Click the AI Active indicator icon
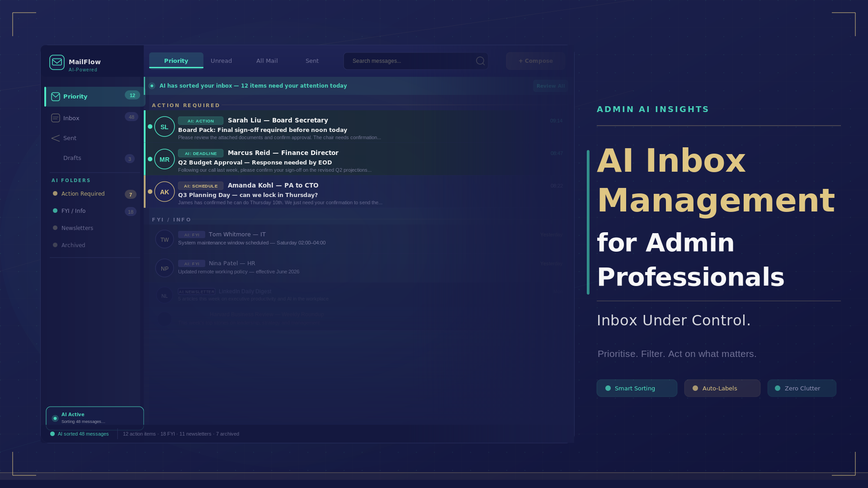Screen dimensions: 868x488 [x=55, y=418]
